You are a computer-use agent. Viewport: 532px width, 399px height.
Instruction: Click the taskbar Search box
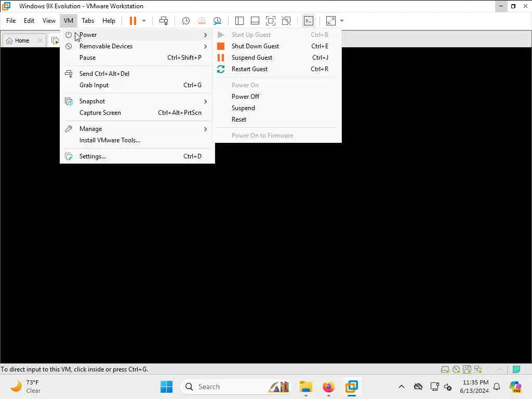click(236, 387)
